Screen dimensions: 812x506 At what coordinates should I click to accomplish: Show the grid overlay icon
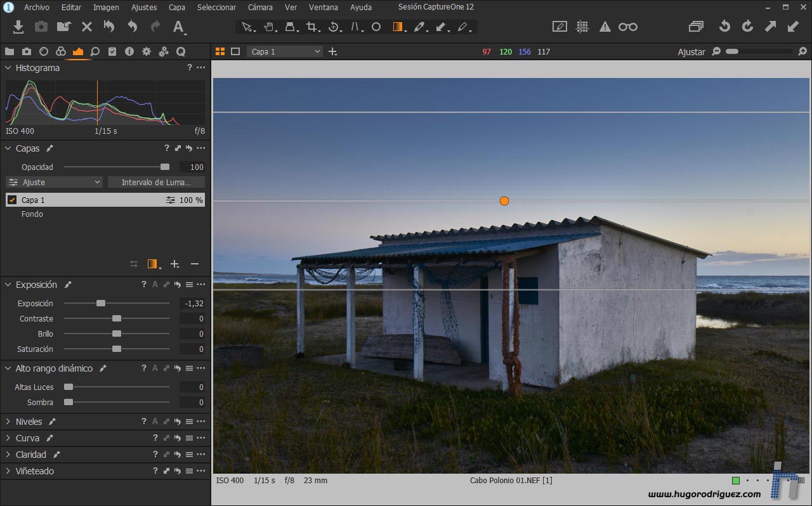point(582,27)
